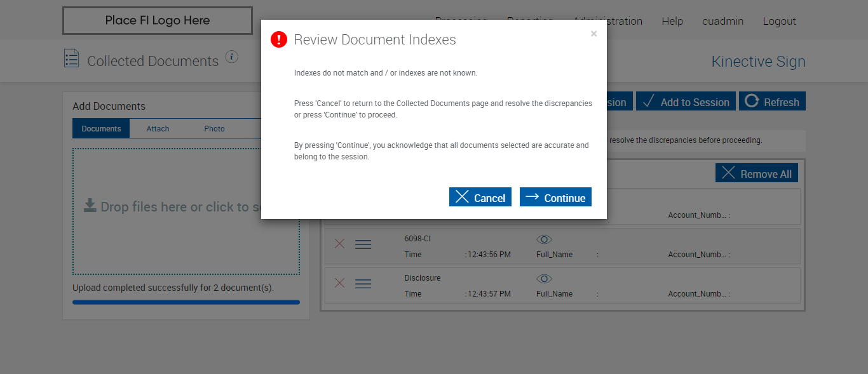Remove the Disclosure document with X

tap(340, 284)
